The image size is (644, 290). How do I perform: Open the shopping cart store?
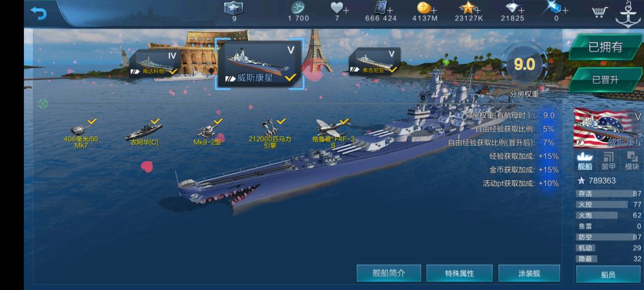click(x=600, y=12)
